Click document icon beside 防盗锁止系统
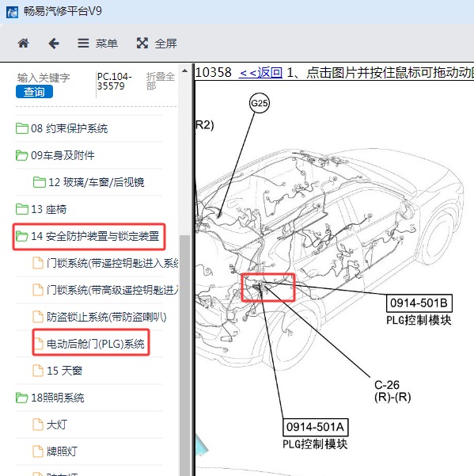The width and height of the screenshot is (474, 476). coord(38,317)
